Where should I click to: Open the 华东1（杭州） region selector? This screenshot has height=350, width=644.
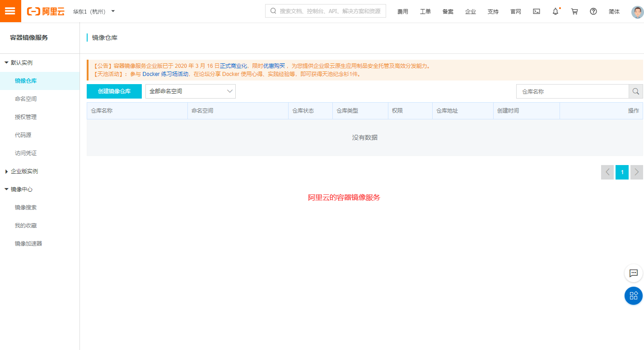[x=94, y=11]
